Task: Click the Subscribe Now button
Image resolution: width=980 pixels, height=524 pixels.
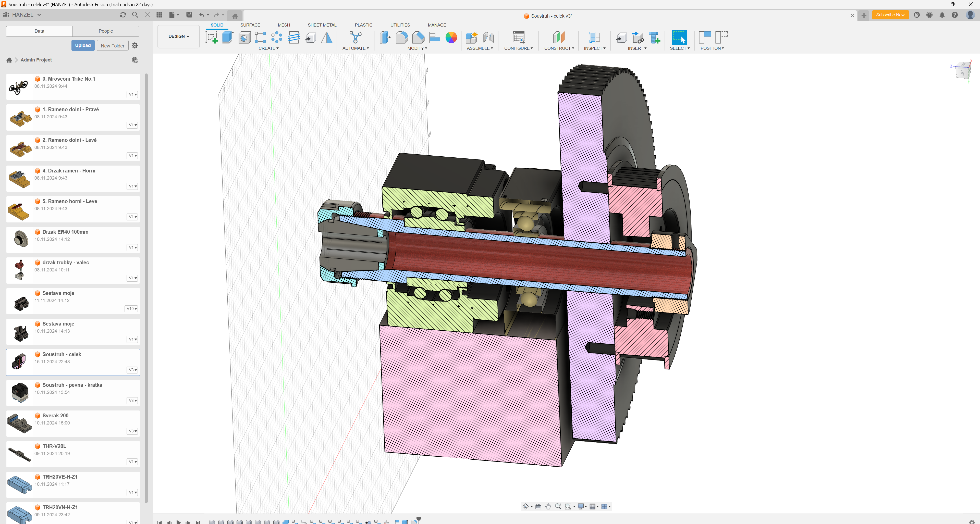Action: pyautogui.click(x=890, y=15)
